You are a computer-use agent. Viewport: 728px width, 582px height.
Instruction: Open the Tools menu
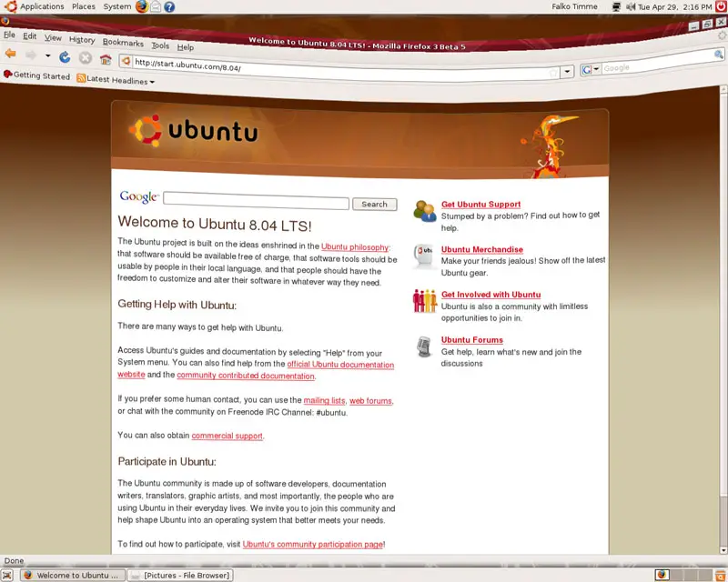pyautogui.click(x=160, y=45)
